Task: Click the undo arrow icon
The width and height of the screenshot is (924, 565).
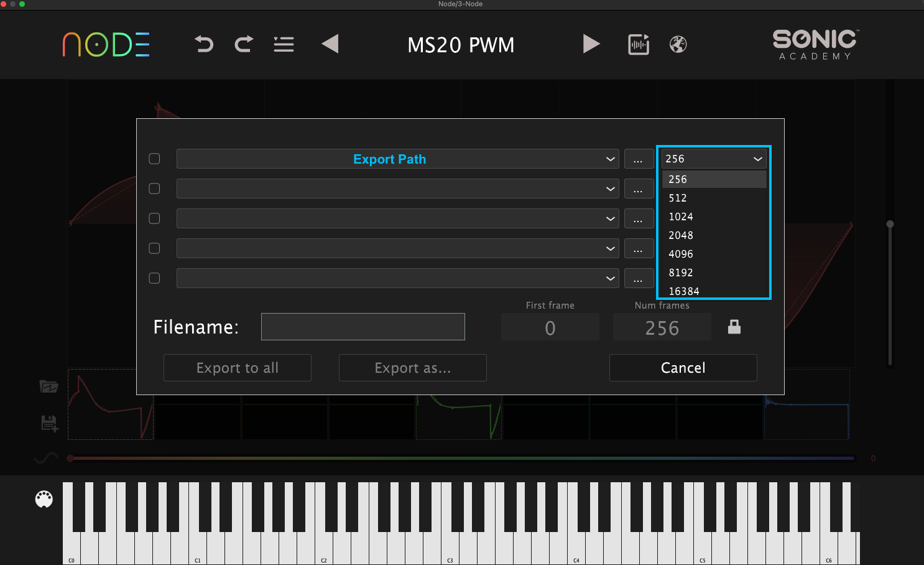Action: [x=204, y=44]
